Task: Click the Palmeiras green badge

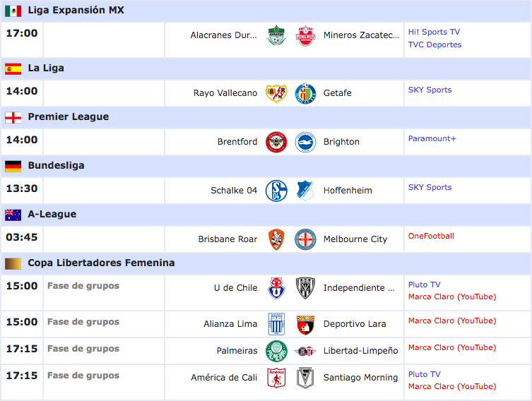Action: (x=276, y=351)
